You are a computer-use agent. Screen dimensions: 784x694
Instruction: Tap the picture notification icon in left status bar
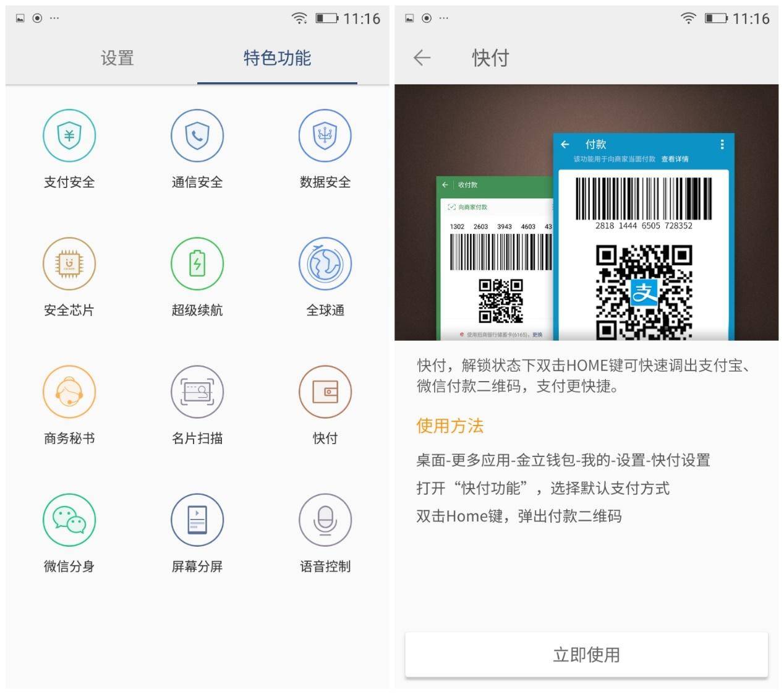20,18
